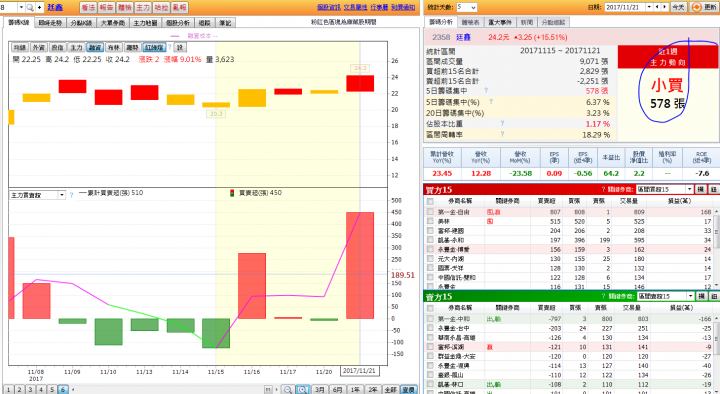Check the 第一金-自由 broker row checkbox
Screen dimensions: 720x394
430,212
